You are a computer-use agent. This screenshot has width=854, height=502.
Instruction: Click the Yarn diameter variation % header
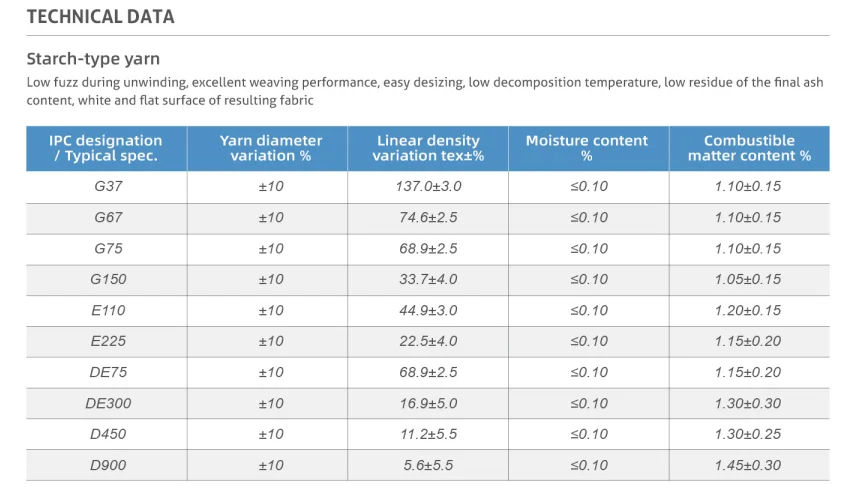[271, 148]
